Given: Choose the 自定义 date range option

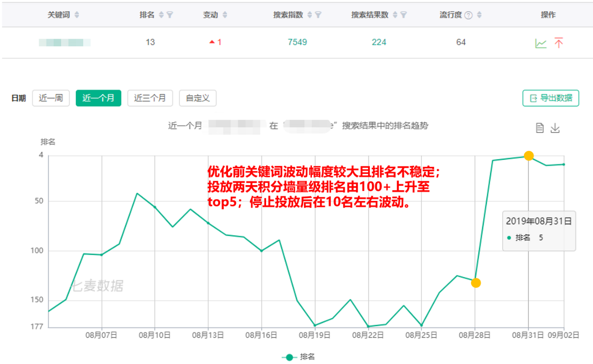Looking at the screenshot, I should tap(197, 98).
